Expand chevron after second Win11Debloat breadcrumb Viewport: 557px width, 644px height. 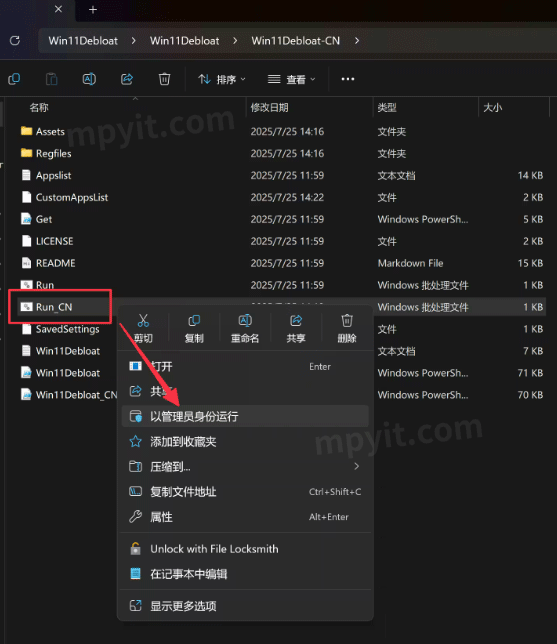pyautogui.click(x=235, y=41)
